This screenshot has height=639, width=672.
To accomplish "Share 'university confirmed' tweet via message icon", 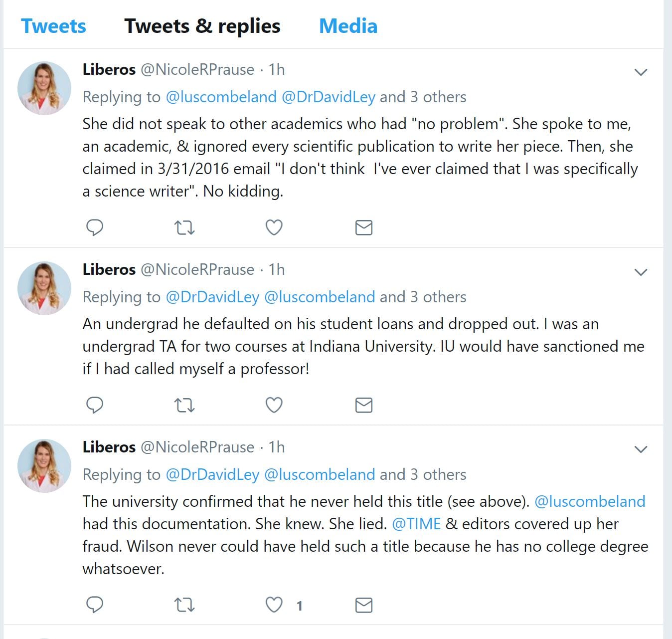I will point(364,605).
